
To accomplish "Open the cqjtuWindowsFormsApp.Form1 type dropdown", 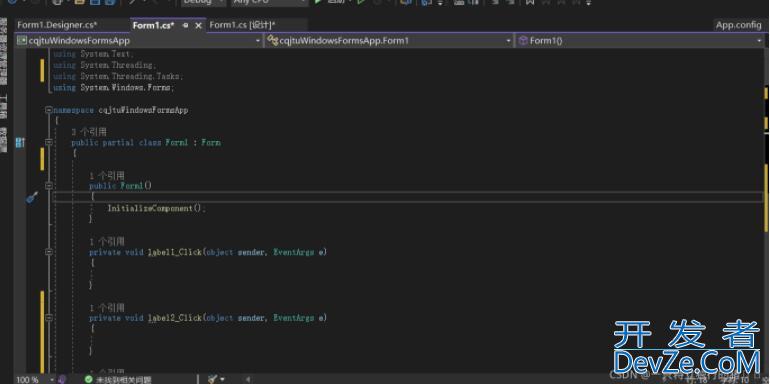I will [x=389, y=41].
